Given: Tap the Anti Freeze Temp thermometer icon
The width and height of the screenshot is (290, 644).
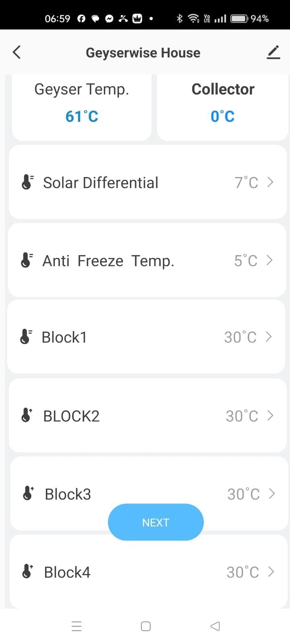Looking at the screenshot, I should click(27, 260).
